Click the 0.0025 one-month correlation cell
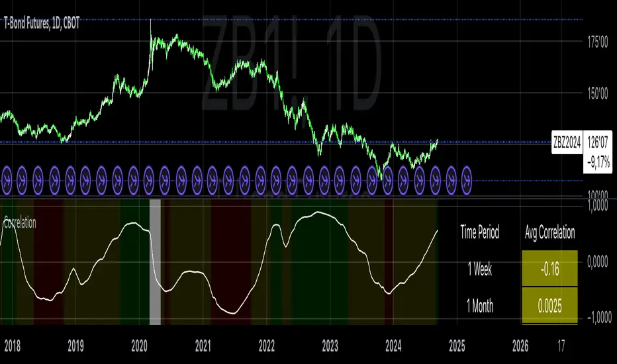 549,305
